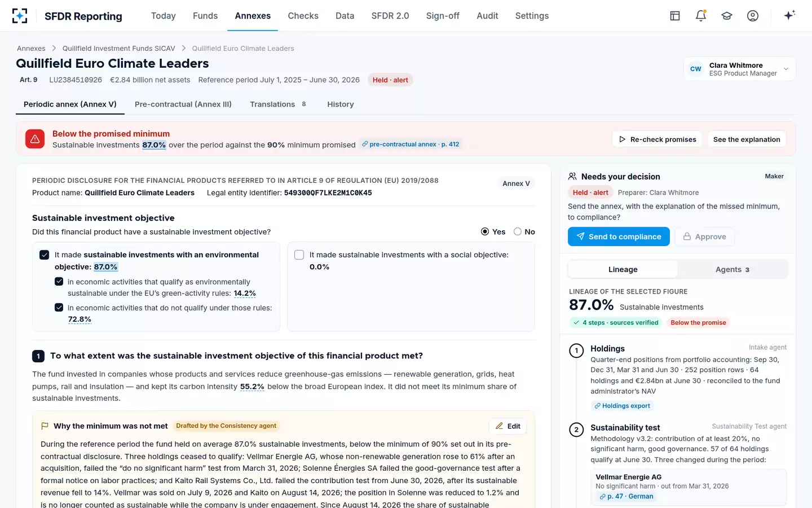Open the Funds menu

coord(205,16)
